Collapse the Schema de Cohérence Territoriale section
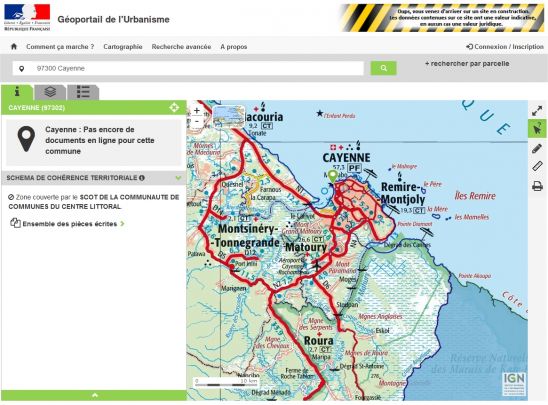This screenshot has width=548, height=405. coord(178,178)
